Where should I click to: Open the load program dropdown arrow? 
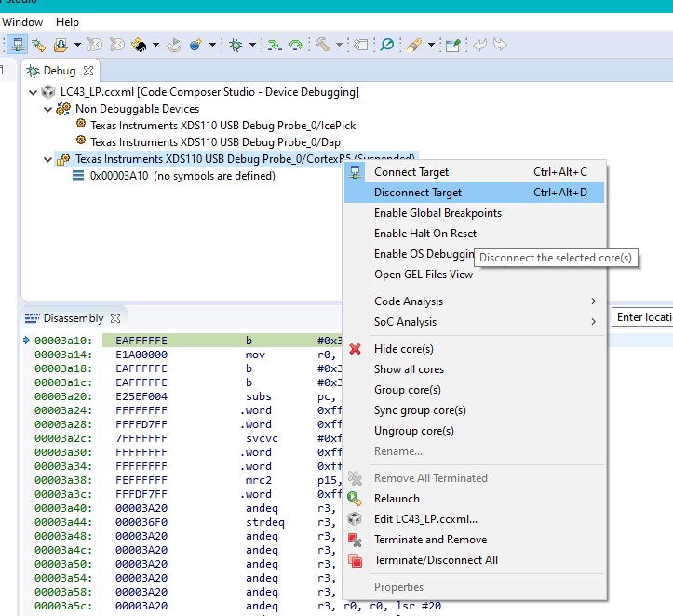click(77, 45)
